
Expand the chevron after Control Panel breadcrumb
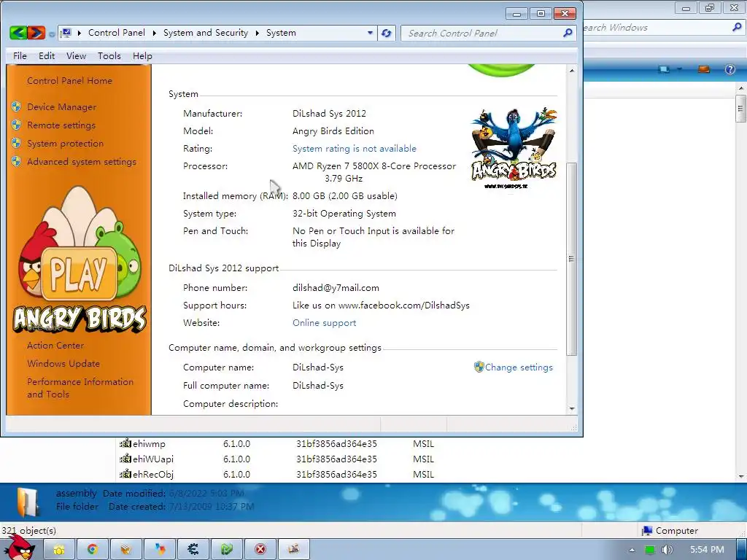click(155, 33)
